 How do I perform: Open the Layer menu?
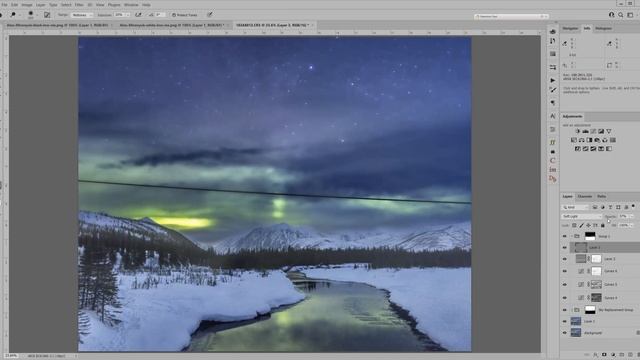[x=40, y=5]
